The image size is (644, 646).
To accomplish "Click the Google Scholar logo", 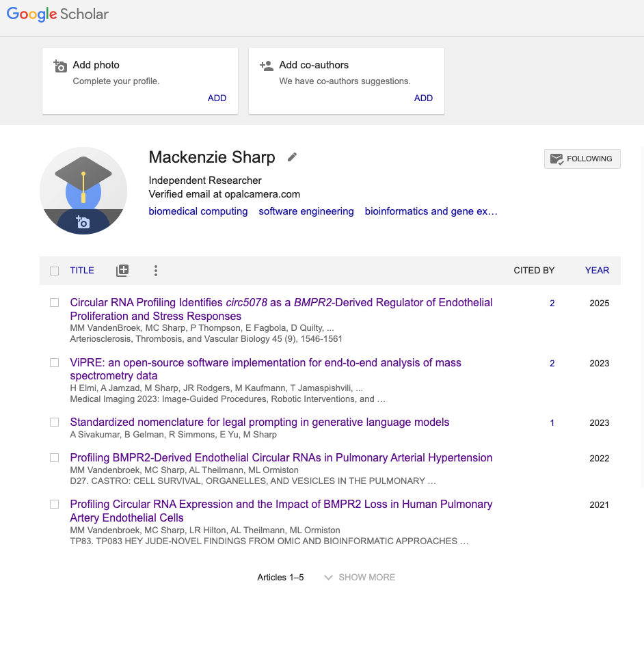I will 57,14.
